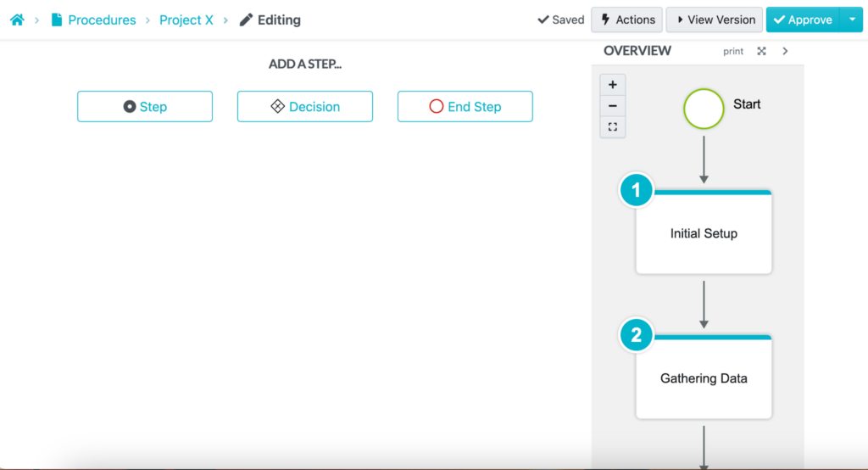The height and width of the screenshot is (470, 868).
Task: Click the number 2 step badge
Action: tap(637, 336)
